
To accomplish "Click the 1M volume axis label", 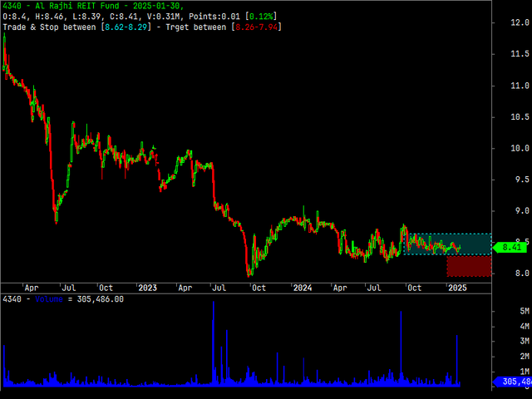I will tap(525, 372).
